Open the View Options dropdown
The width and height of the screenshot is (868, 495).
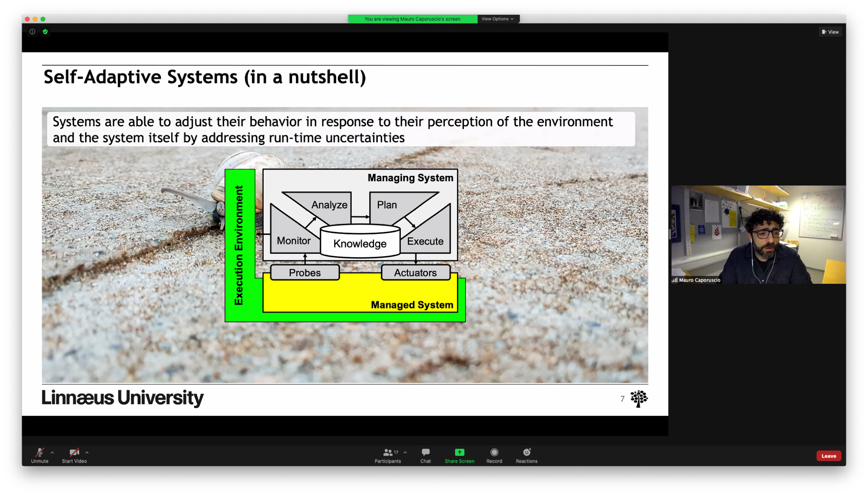click(x=498, y=19)
